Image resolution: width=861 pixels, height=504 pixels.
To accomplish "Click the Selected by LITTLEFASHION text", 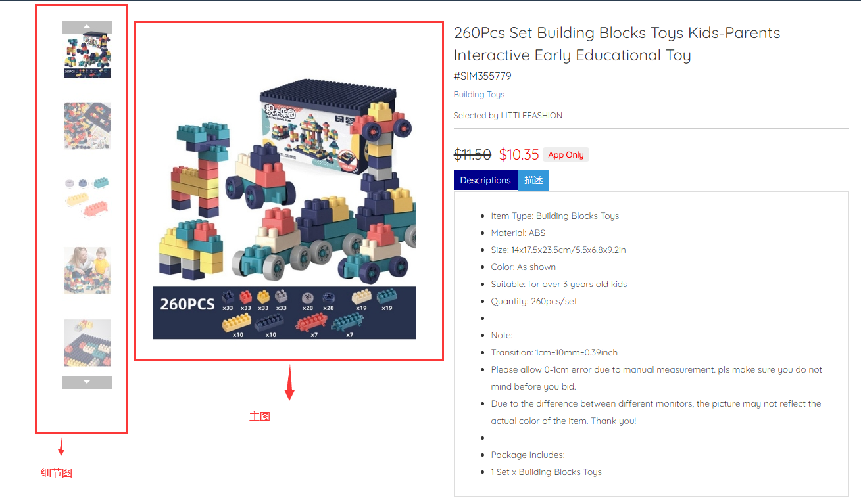I will (x=508, y=116).
